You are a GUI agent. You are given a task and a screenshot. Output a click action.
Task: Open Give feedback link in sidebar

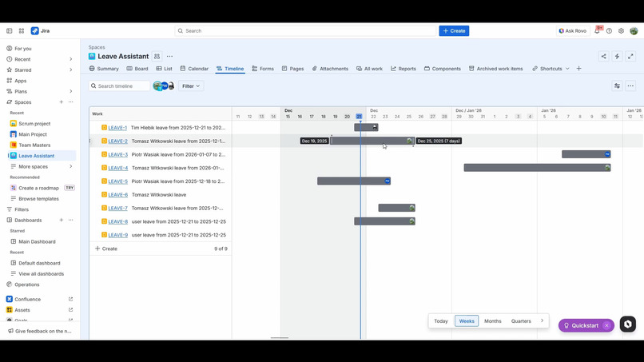tap(39, 331)
